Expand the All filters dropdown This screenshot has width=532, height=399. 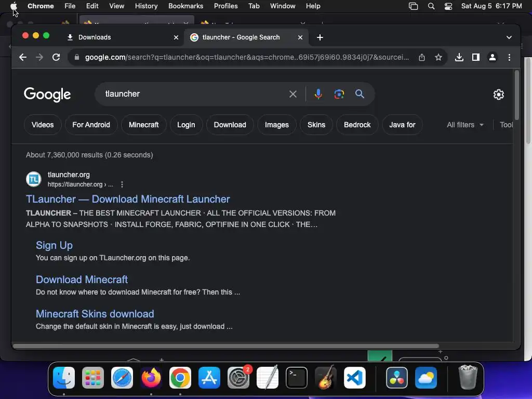[x=465, y=125]
